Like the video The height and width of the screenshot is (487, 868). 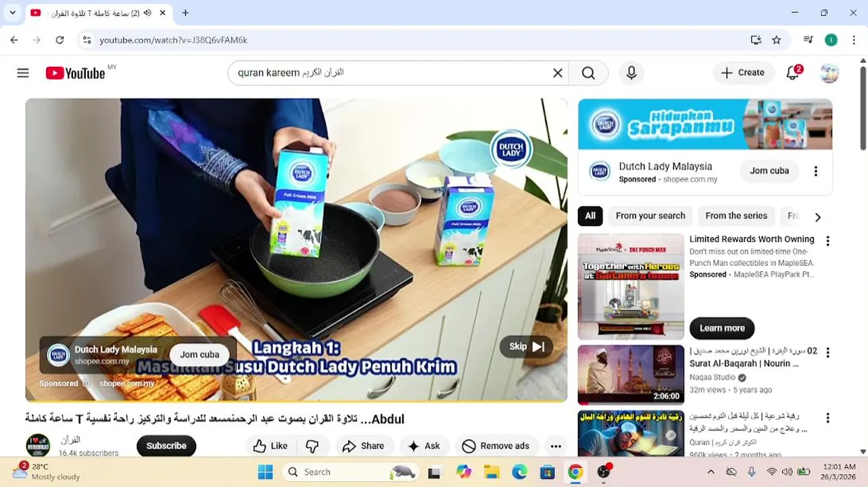270,446
